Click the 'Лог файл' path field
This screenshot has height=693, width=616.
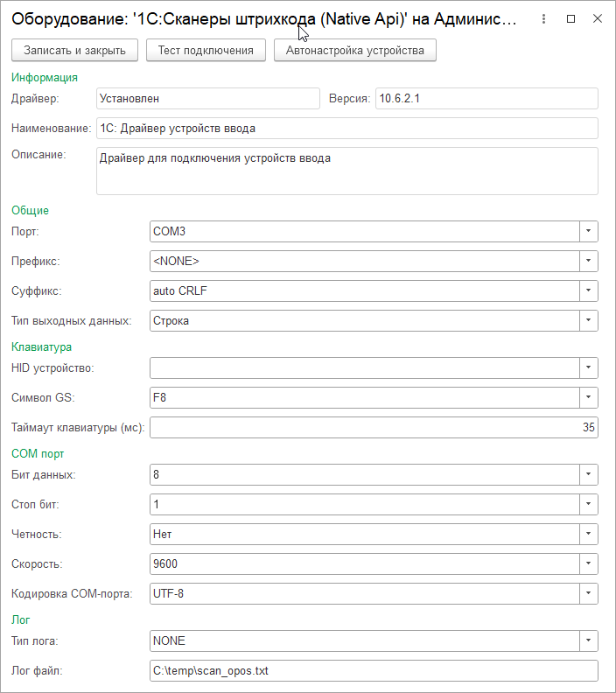pos(374,670)
